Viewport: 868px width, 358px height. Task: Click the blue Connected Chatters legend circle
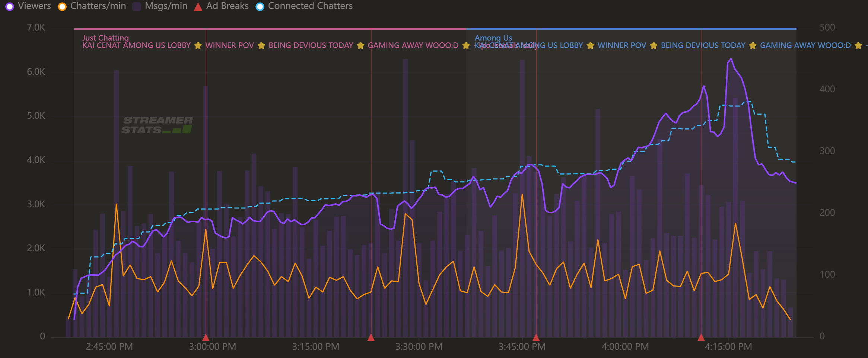(260, 6)
